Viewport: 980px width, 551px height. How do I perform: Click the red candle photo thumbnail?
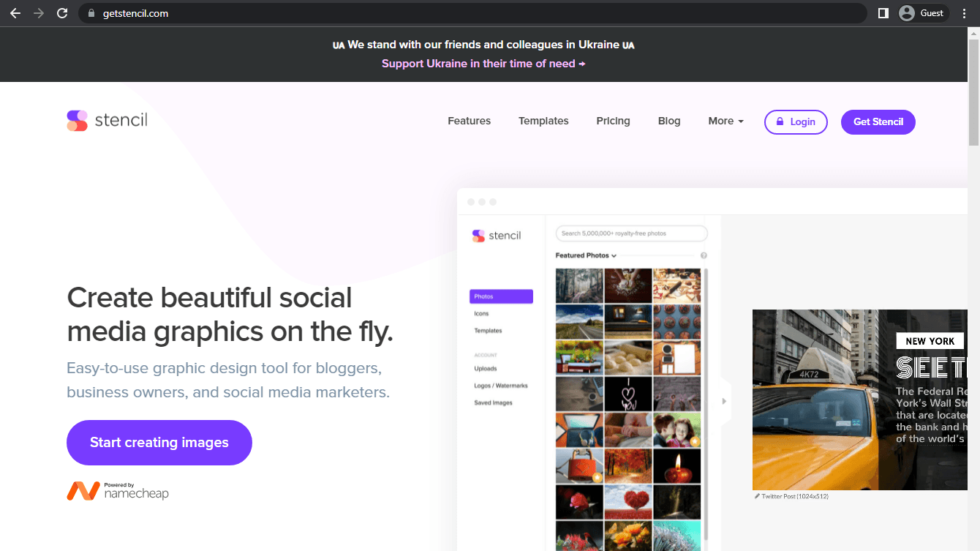tap(676, 466)
